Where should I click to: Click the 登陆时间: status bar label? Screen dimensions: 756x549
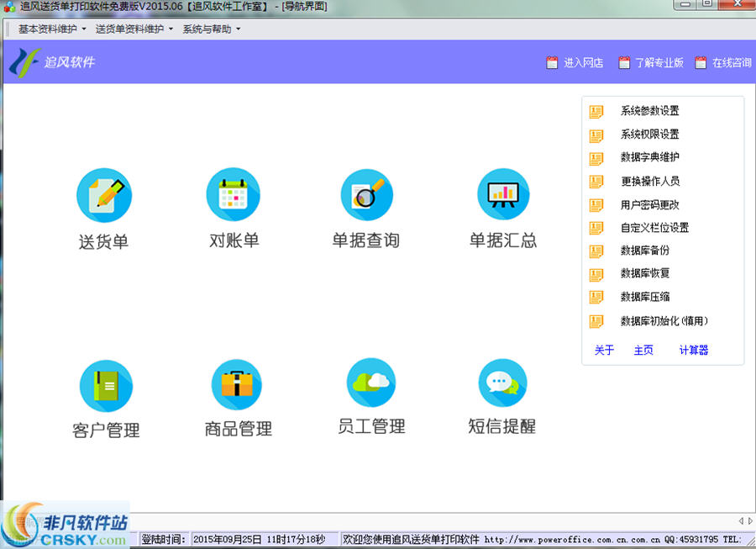163,540
